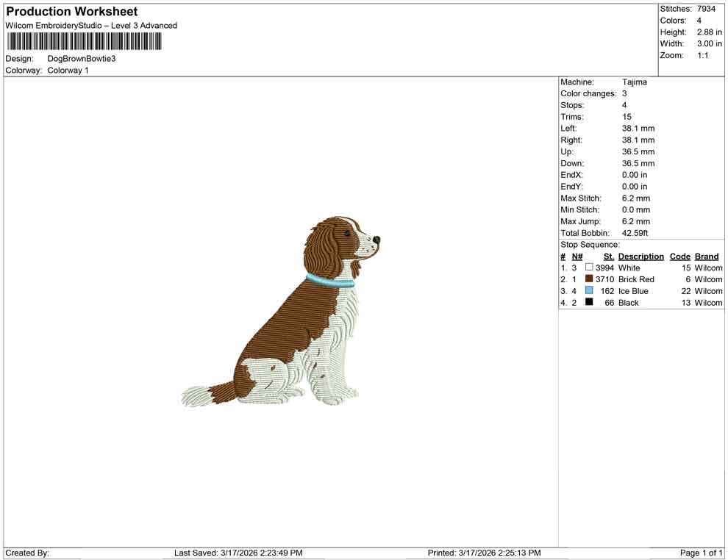Click the White thread color swatch
This screenshot has width=728, height=560.
point(589,268)
